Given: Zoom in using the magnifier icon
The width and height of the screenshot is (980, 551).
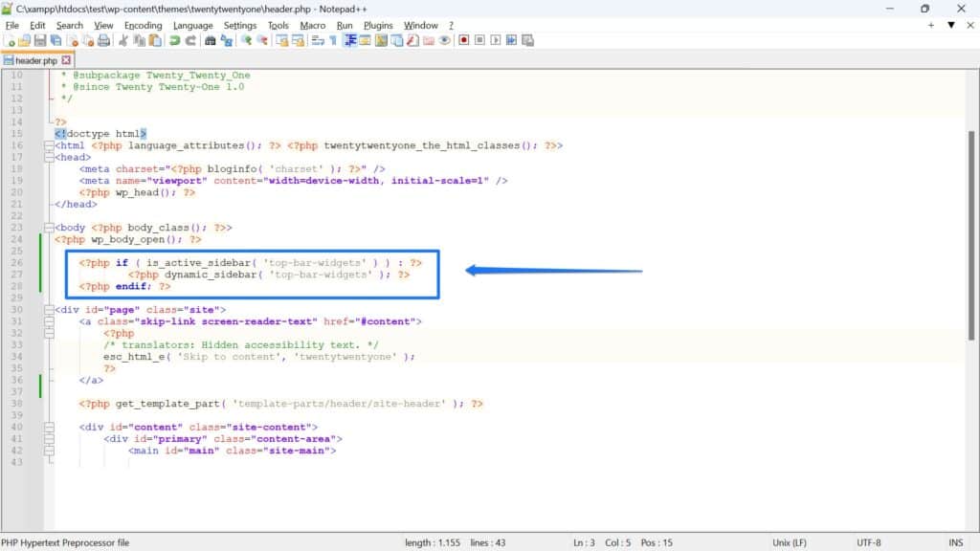Looking at the screenshot, I should point(245,41).
